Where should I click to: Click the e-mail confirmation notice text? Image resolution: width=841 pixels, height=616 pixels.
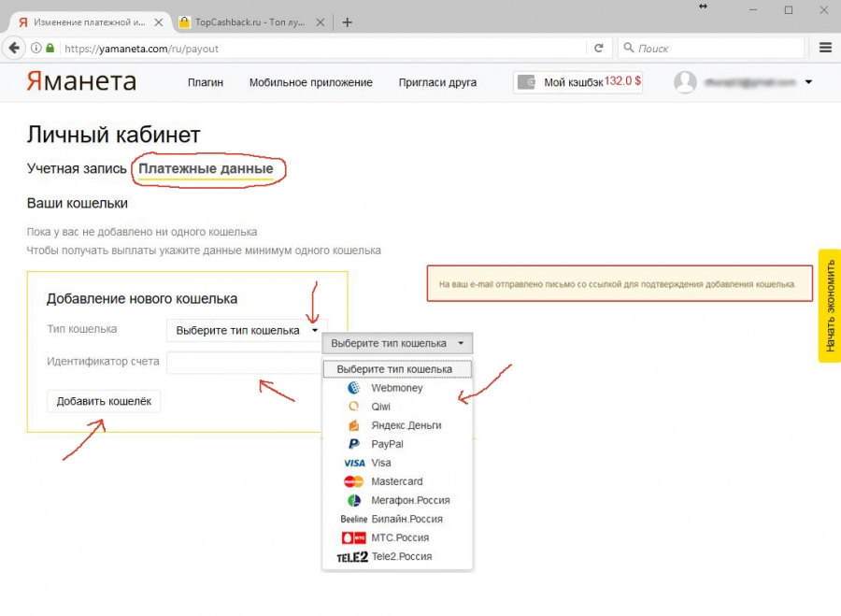click(x=617, y=284)
